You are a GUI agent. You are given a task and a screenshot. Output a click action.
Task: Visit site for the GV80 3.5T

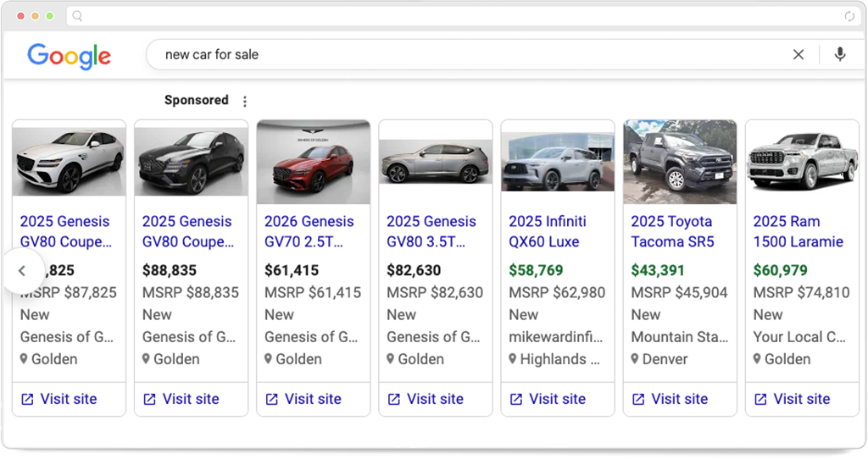click(426, 399)
